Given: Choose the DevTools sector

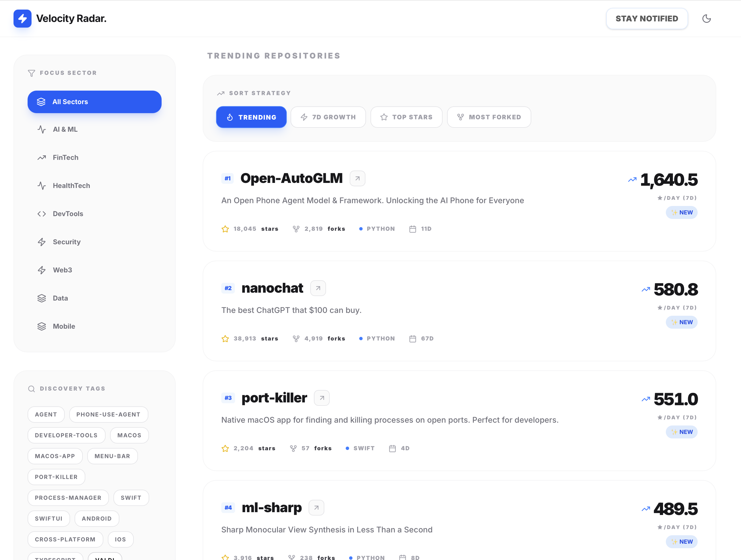Looking at the screenshot, I should point(68,214).
